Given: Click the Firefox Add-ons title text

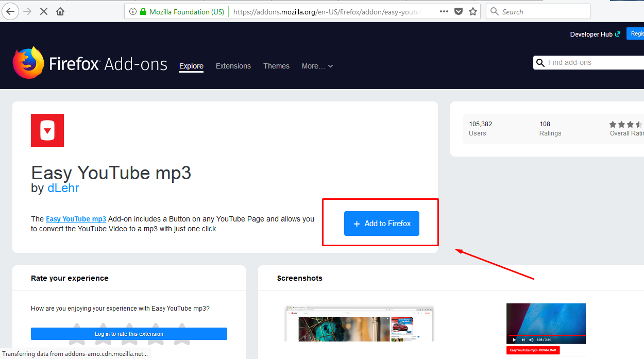Looking at the screenshot, I should point(108,64).
